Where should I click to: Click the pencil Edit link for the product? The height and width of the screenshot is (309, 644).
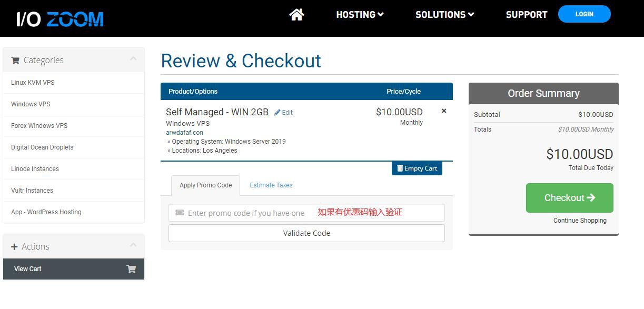point(283,113)
